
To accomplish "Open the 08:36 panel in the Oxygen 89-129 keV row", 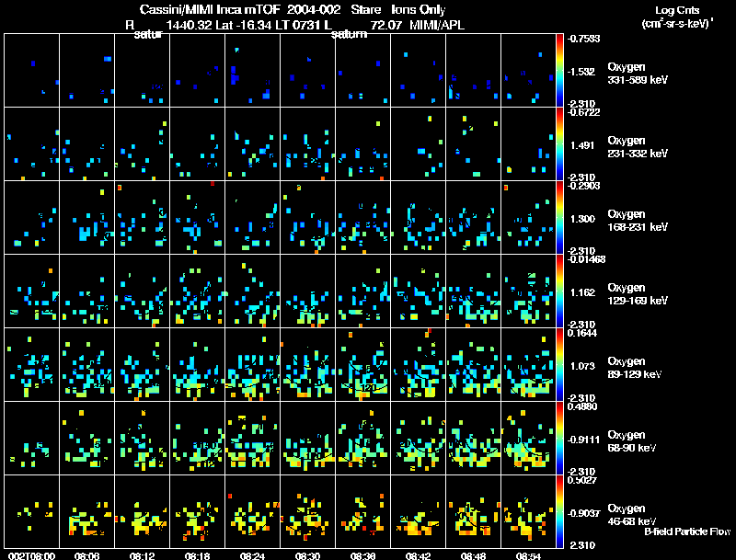I will (x=362, y=364).
